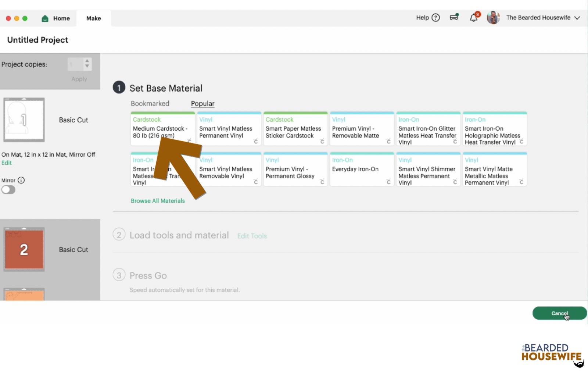Click the Cricut logo on Premium Vinyl Permanent Glossy
The height and width of the screenshot is (374, 588).
coord(322,182)
